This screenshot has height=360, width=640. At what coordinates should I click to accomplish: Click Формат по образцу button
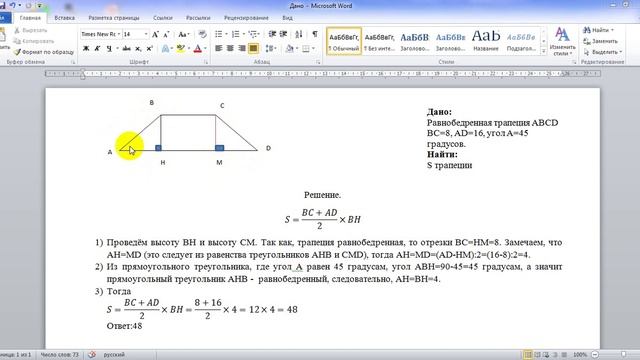point(44,52)
